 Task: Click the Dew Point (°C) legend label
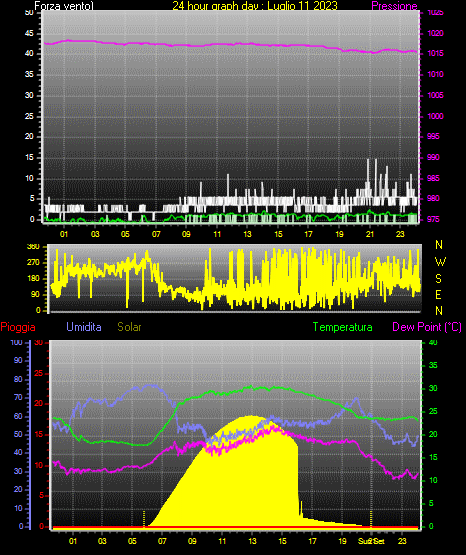[427, 327]
